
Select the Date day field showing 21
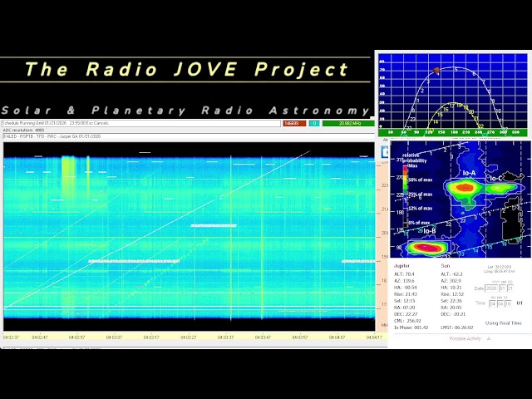510,288
